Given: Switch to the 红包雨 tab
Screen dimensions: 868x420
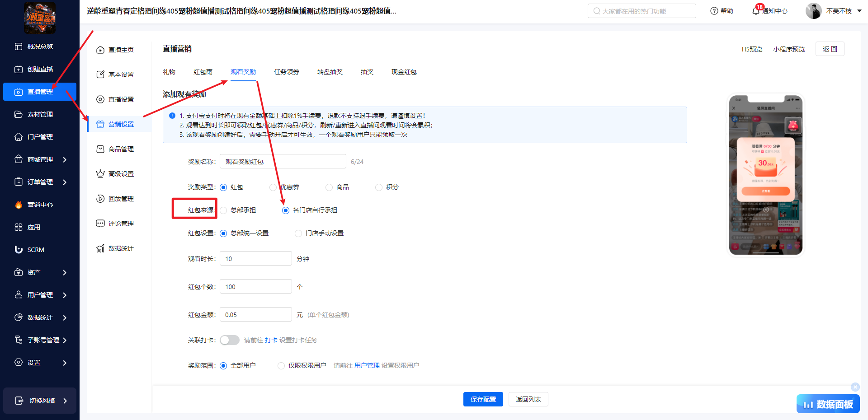Looking at the screenshot, I should click(x=203, y=72).
